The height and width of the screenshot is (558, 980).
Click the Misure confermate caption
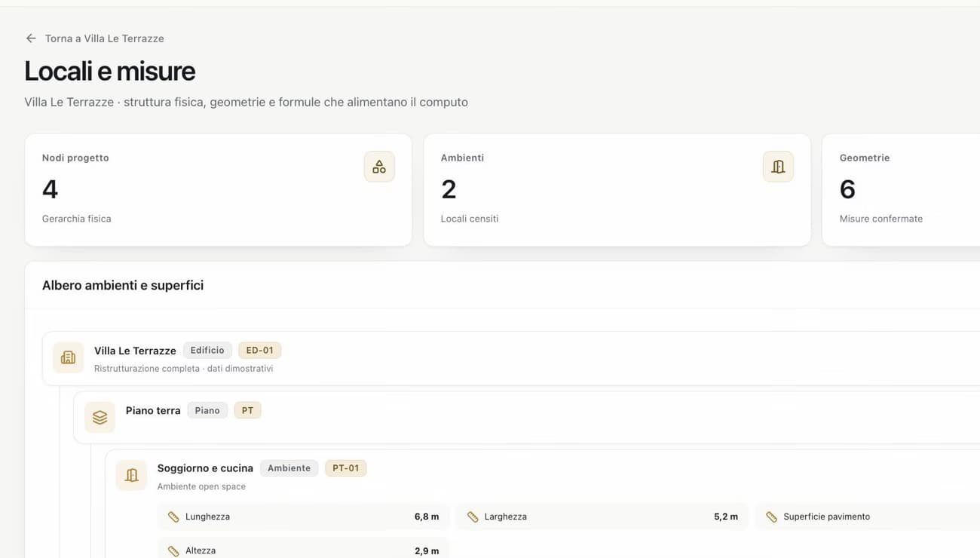pyautogui.click(x=881, y=219)
